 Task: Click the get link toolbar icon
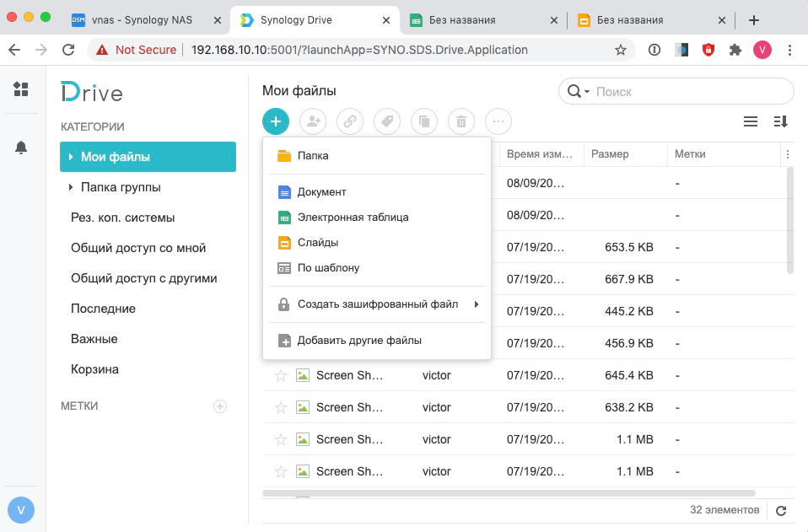(x=350, y=121)
